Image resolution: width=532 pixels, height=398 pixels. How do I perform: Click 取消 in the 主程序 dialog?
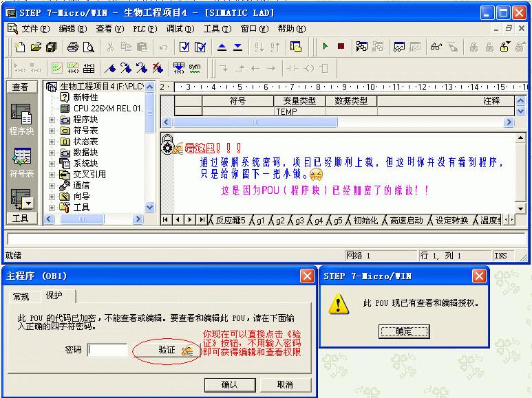pyautogui.click(x=285, y=385)
